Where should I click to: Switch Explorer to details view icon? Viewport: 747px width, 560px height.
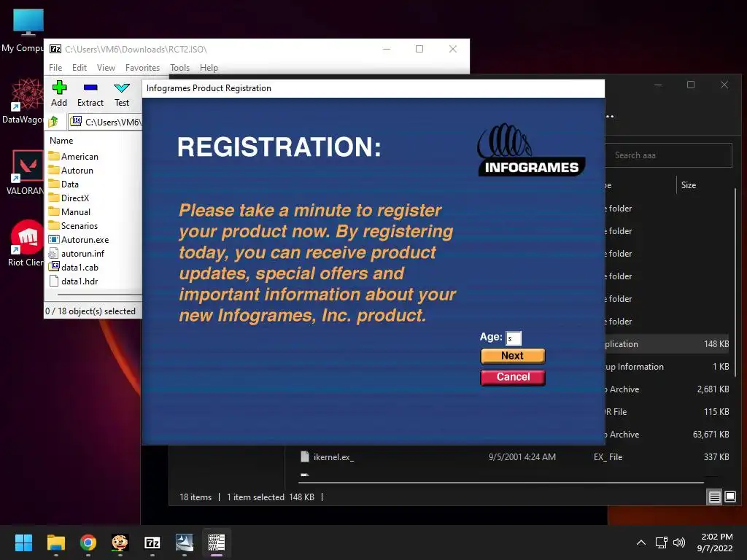point(714,497)
